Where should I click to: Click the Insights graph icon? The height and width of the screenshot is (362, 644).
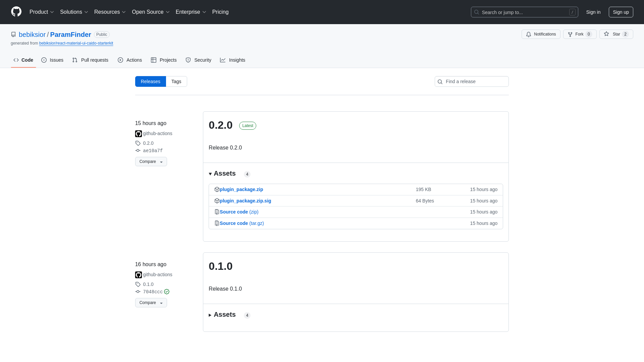(223, 60)
